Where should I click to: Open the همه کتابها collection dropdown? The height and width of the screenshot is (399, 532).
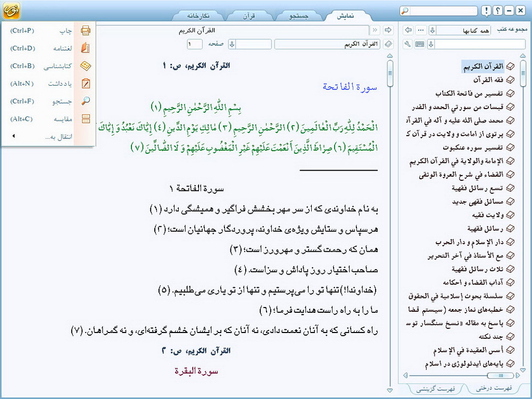433,30
